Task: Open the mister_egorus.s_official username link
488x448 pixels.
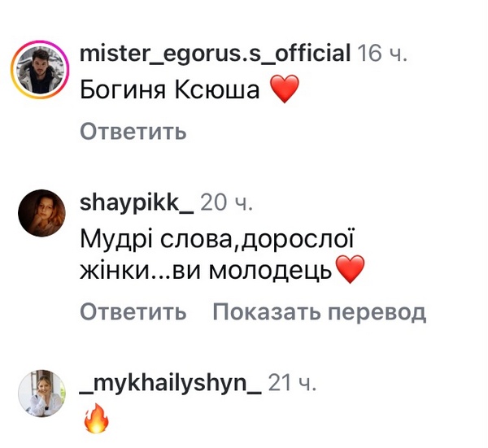Action: 215,53
